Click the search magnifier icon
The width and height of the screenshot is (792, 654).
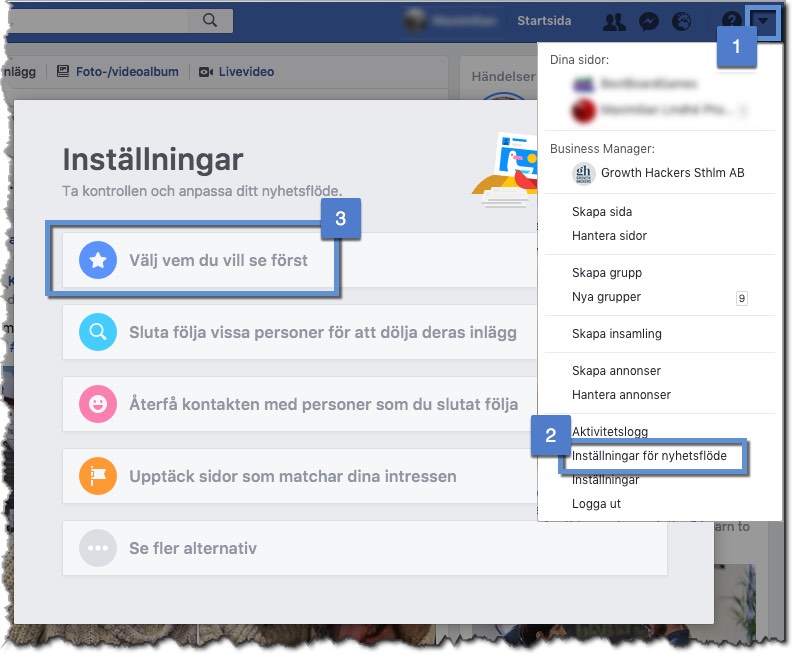[x=210, y=20]
